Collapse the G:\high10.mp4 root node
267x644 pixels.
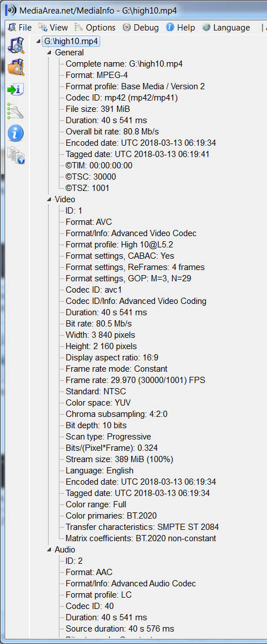39,41
